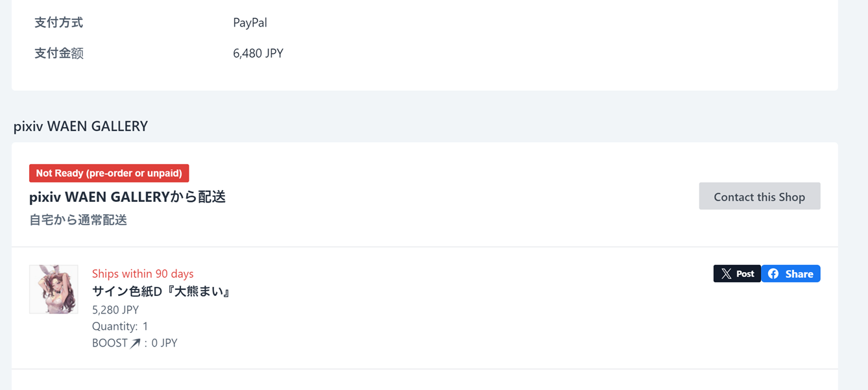The width and height of the screenshot is (868, 390).
Task: Open the 大熊まい product thumbnail image
Action: 54,289
